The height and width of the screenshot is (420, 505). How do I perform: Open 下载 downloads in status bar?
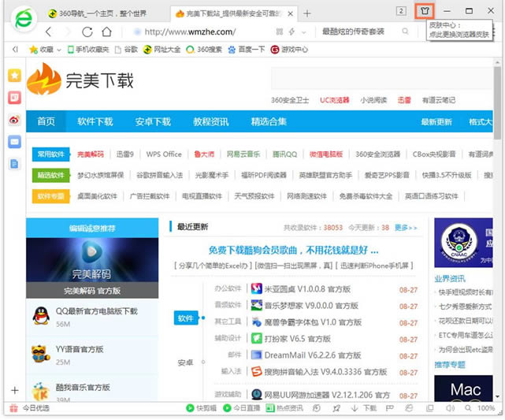point(364,408)
